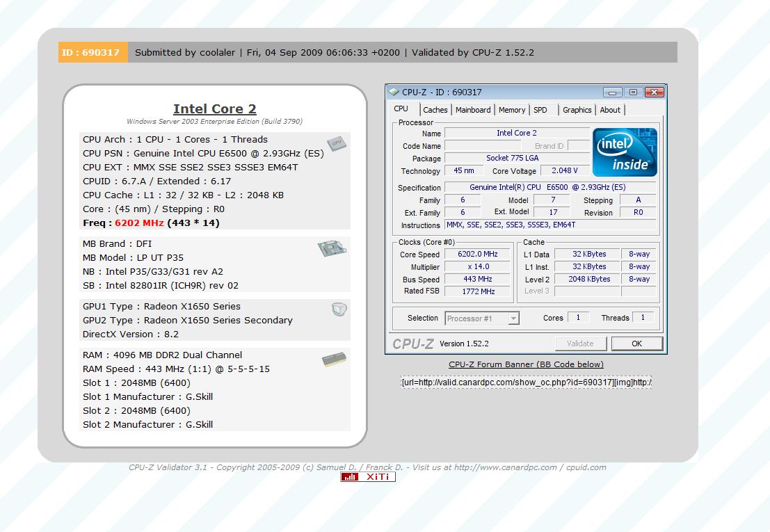
Task: Select the Graphics tab
Action: pyautogui.click(x=577, y=110)
